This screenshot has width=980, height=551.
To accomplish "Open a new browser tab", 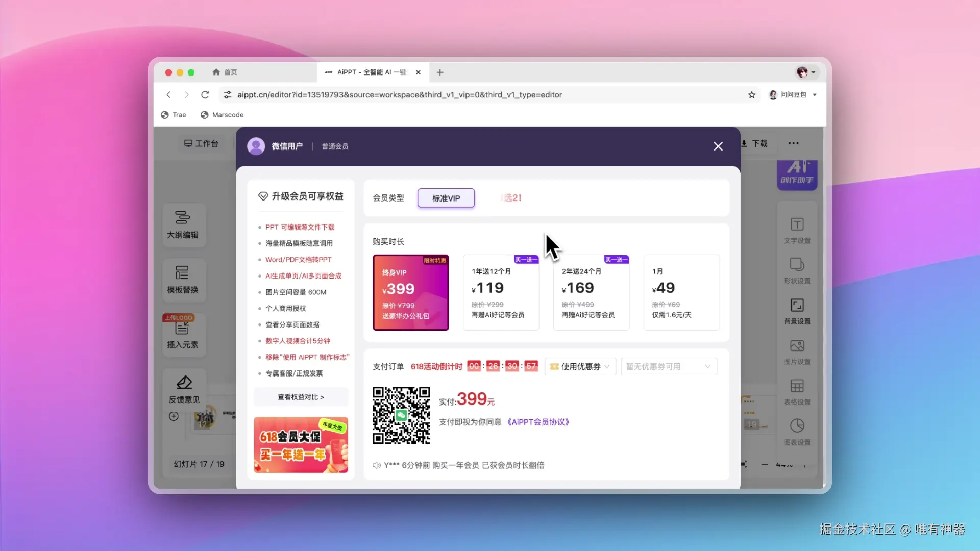I will (440, 72).
